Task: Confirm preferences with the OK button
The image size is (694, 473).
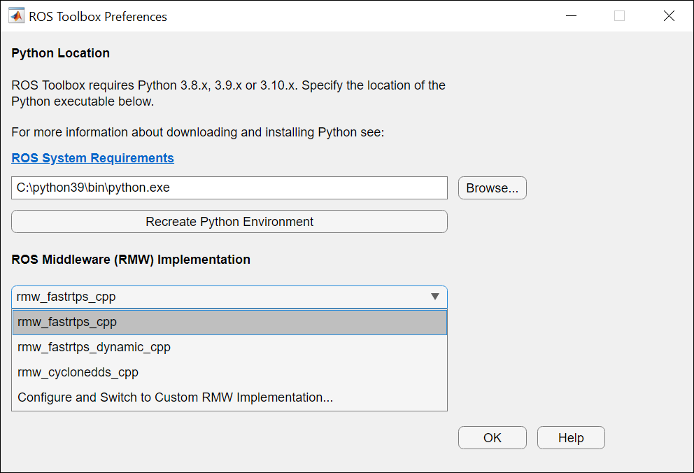Action: (492, 438)
